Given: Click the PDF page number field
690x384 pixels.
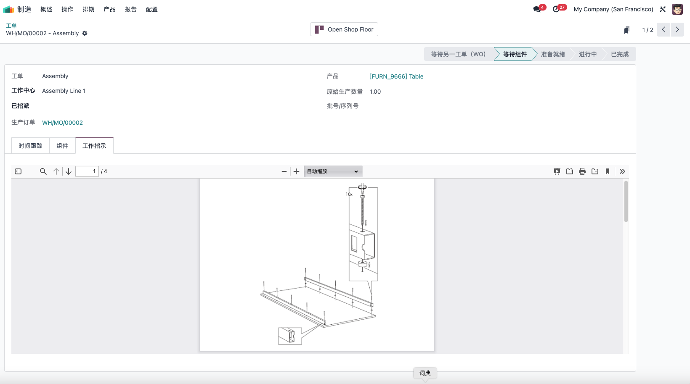Looking at the screenshot, I should pyautogui.click(x=87, y=171).
